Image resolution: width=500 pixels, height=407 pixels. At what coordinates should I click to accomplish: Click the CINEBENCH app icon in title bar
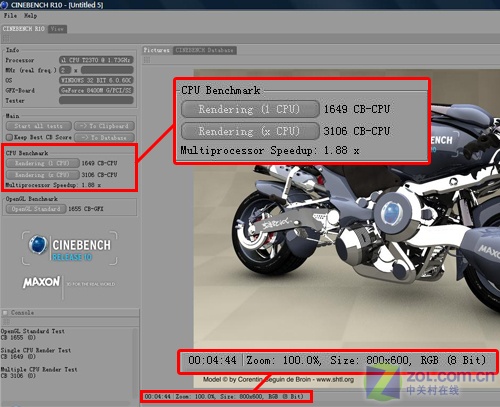pyautogui.click(x=4, y=5)
